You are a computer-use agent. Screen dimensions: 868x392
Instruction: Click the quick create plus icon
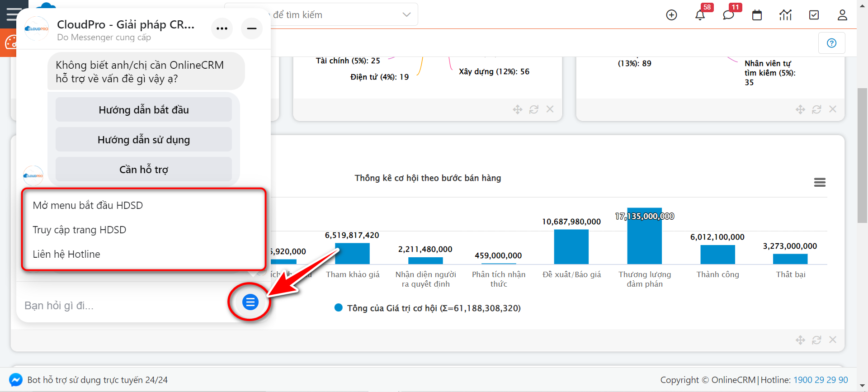click(x=671, y=15)
